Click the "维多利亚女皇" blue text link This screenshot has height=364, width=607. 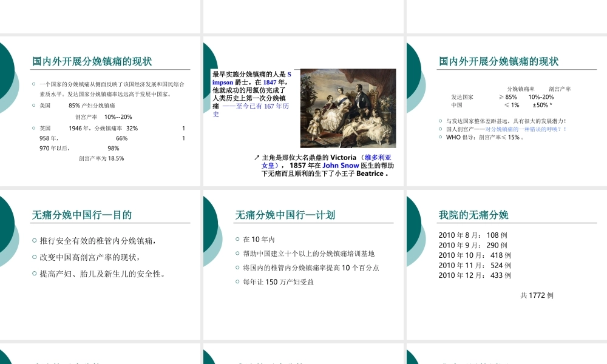[378, 157]
